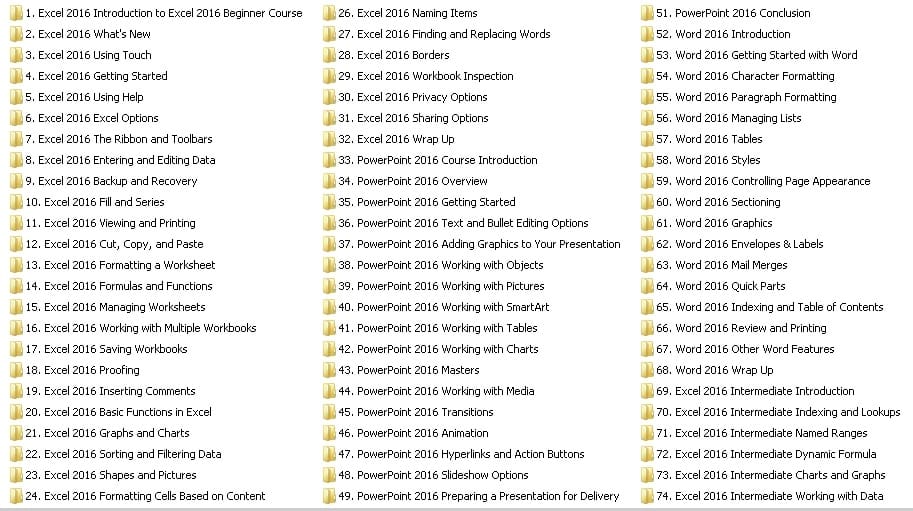Select folder icon for 18. Excel 2016 Proofing
The width and height of the screenshot is (913, 511).
point(16,370)
